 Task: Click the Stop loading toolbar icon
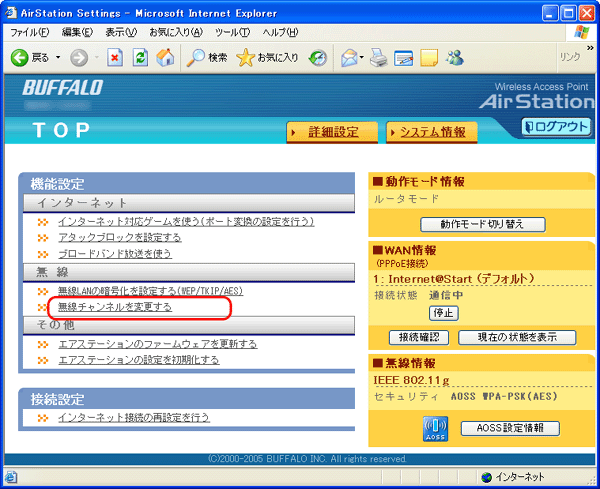click(x=115, y=58)
